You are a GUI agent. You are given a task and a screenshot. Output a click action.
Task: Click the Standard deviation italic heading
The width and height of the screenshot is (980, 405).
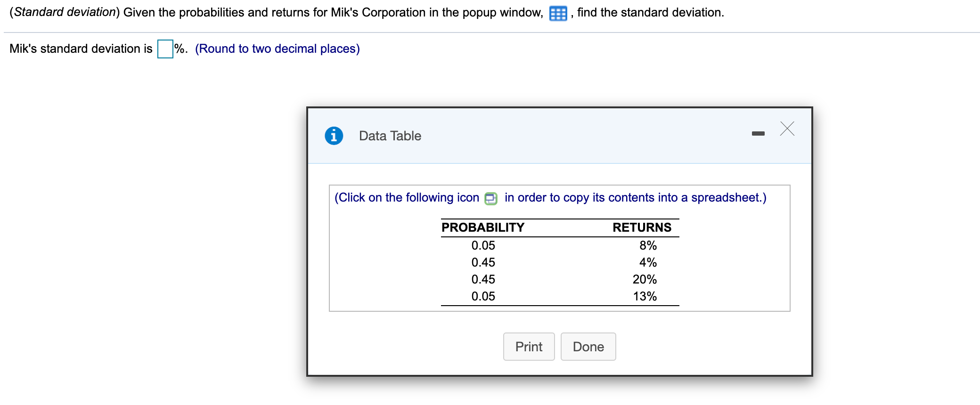pos(65,12)
